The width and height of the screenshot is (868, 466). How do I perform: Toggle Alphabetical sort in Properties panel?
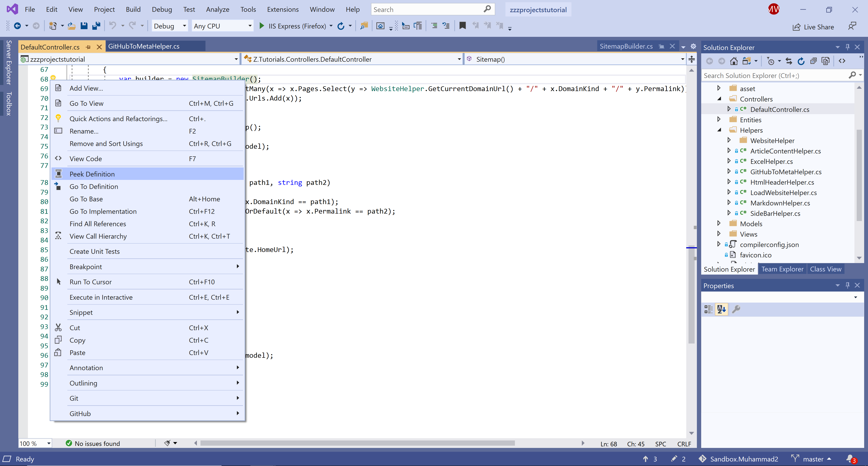click(x=722, y=309)
